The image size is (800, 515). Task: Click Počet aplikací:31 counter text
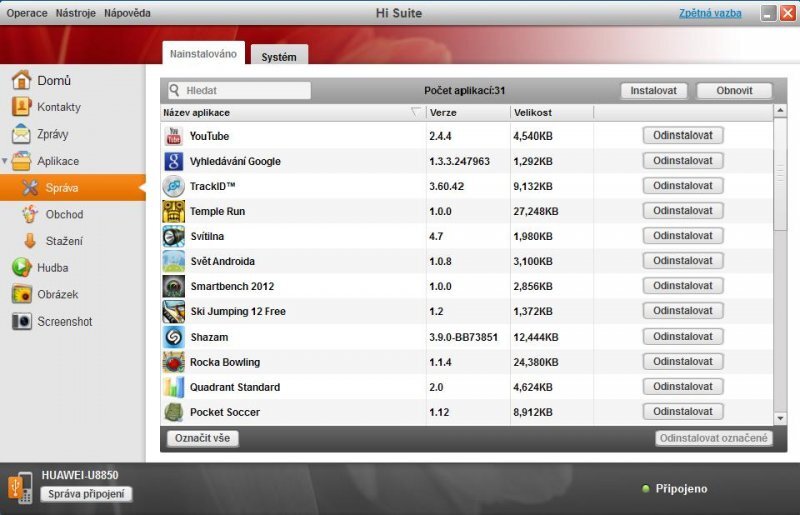click(x=464, y=90)
